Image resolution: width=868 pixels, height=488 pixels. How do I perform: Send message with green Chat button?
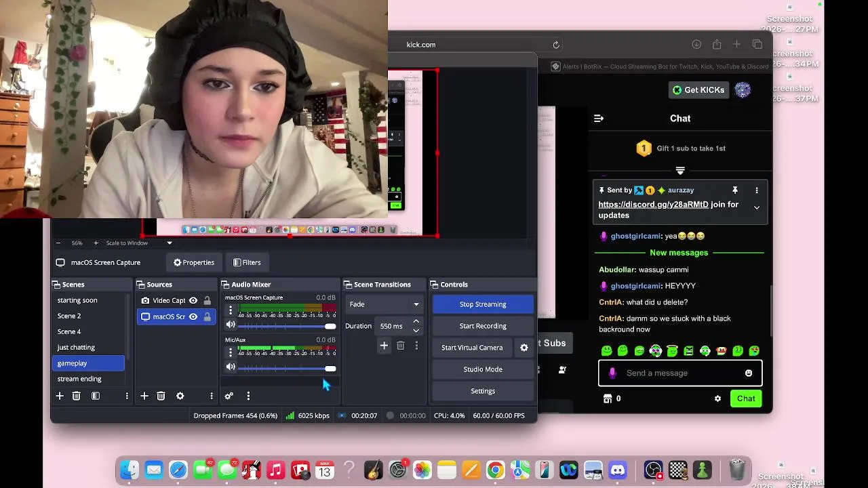[x=746, y=399]
